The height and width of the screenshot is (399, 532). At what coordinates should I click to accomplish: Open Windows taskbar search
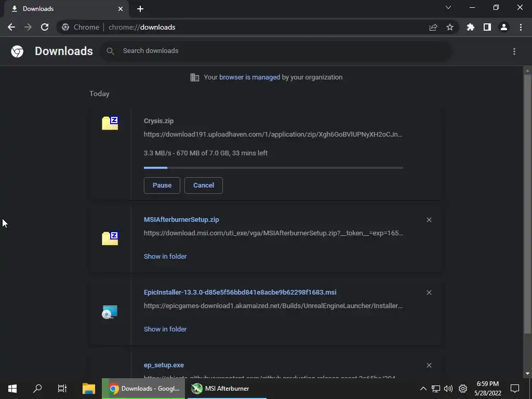tap(37, 389)
